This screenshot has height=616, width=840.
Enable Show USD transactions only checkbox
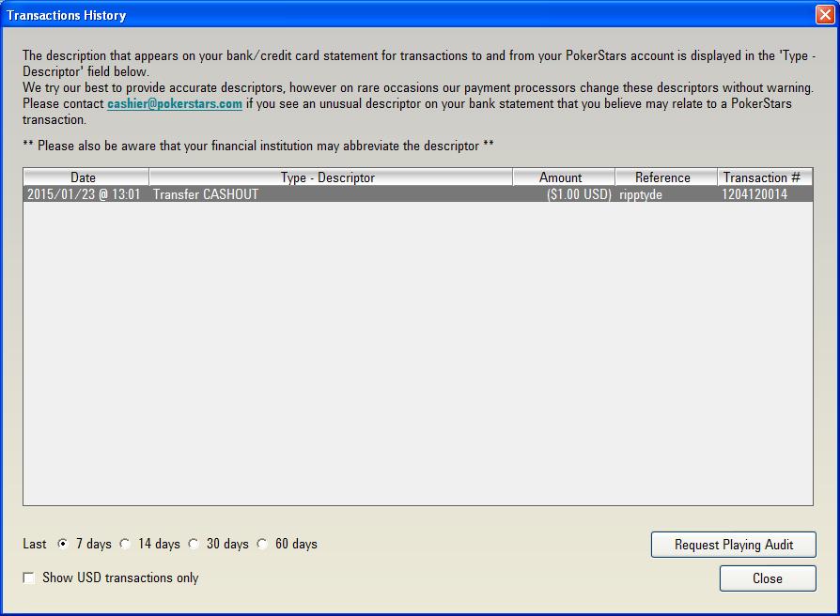click(29, 578)
